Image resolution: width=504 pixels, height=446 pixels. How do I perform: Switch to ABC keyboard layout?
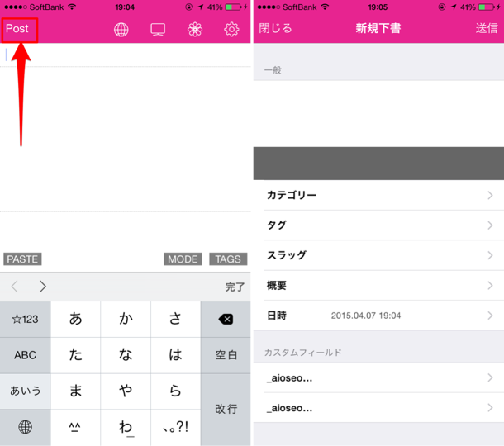pos(25,355)
